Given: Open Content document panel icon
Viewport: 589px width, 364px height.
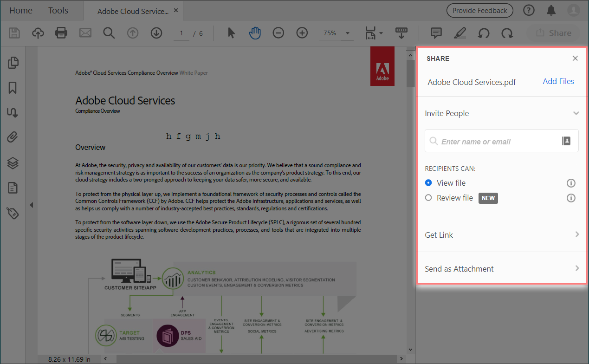Looking at the screenshot, I should 13,188.
